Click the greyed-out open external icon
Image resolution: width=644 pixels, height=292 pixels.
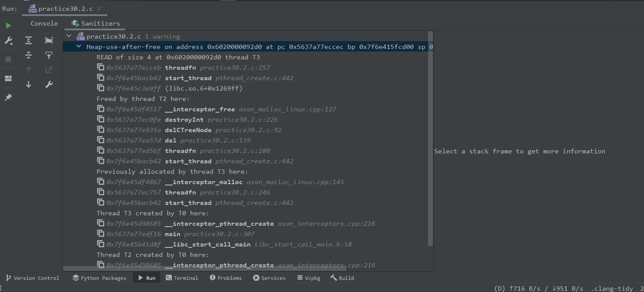(49, 70)
